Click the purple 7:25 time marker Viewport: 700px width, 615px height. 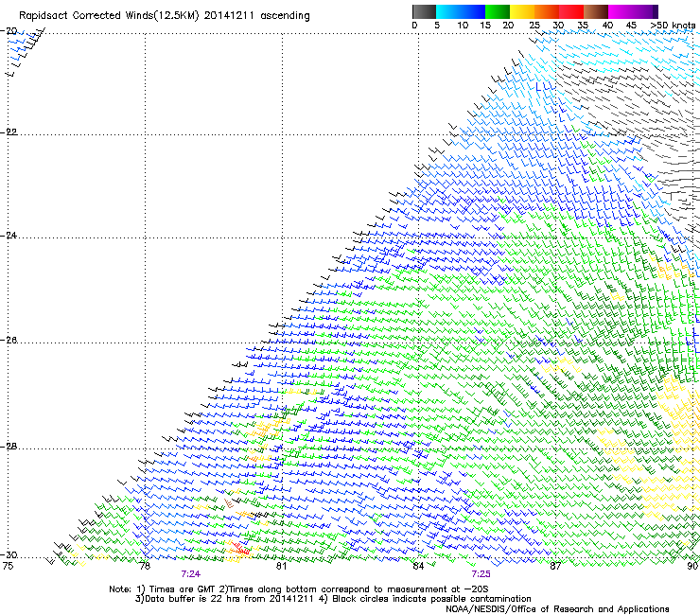pos(481,574)
